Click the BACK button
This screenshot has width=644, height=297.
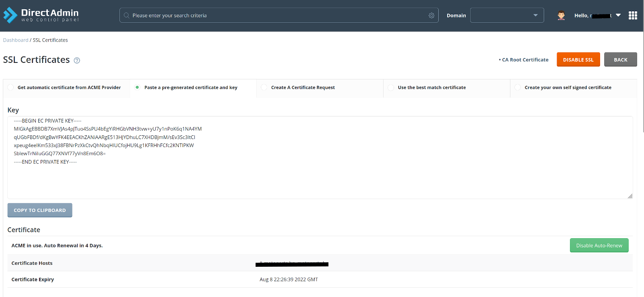point(620,60)
